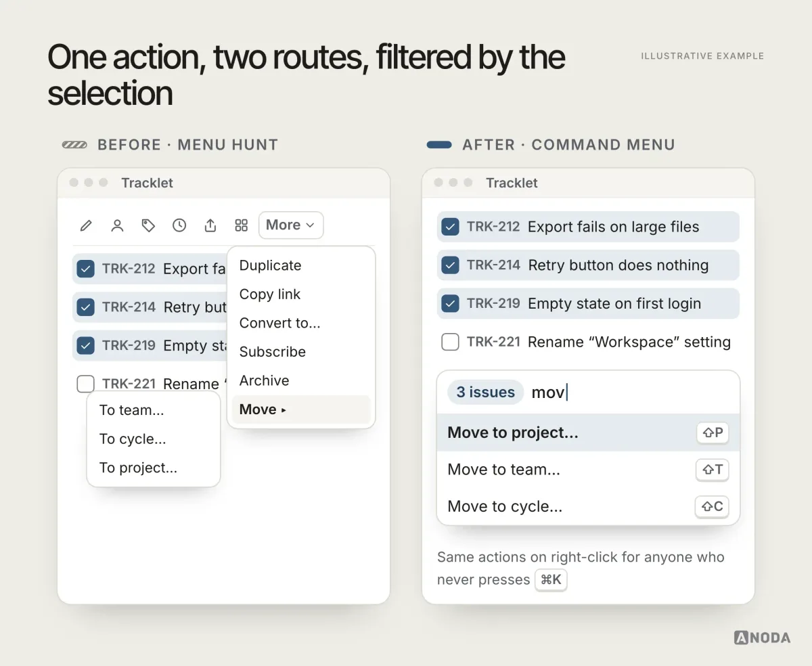The height and width of the screenshot is (666, 812).
Task: Click the ⇧T shortcut badge
Action: [x=713, y=470]
